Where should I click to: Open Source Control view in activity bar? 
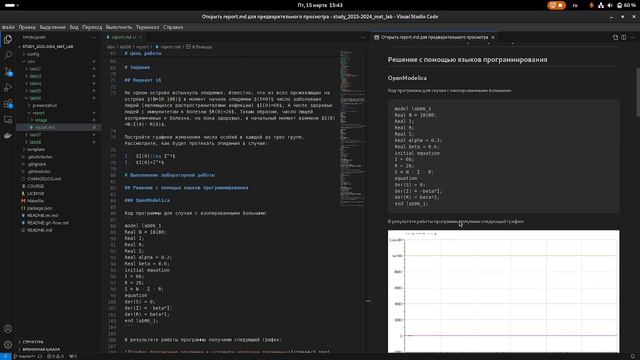click(8, 71)
